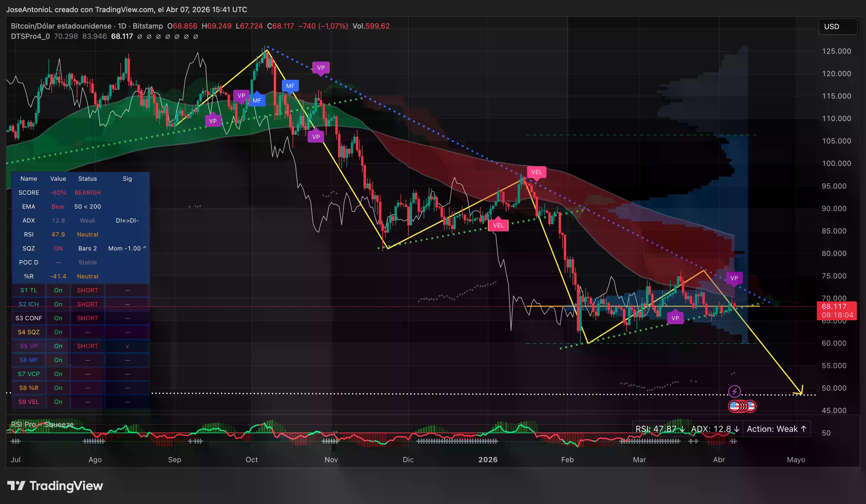
Task: Click the second VEL badge near December
Action: pos(498,225)
